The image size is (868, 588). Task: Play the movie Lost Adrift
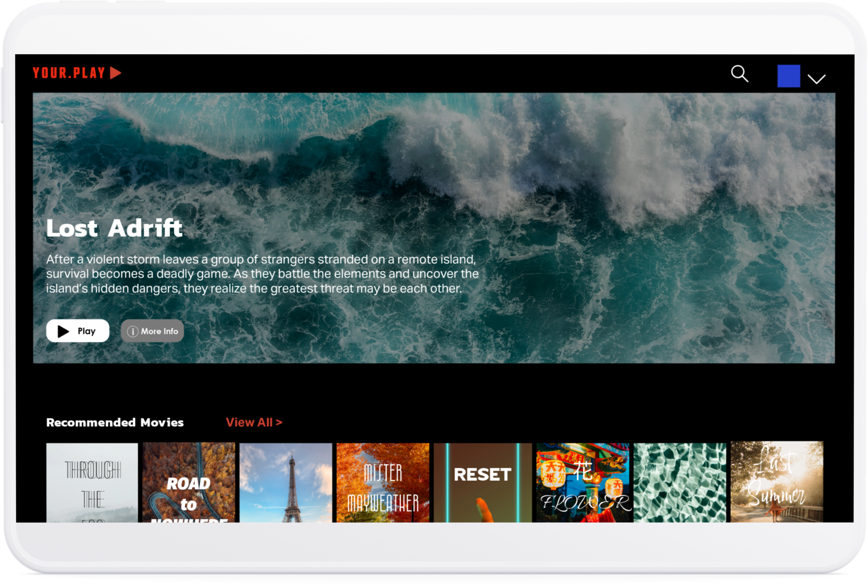point(78,331)
